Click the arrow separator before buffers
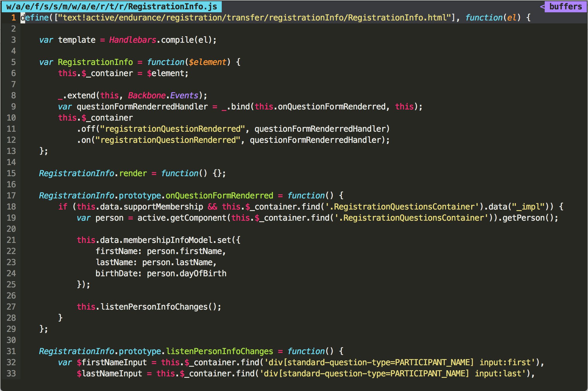This screenshot has width=588, height=391. [542, 6]
